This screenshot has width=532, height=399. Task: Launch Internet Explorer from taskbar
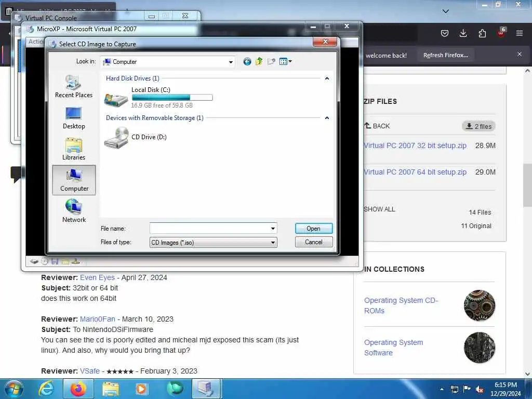[46, 389]
